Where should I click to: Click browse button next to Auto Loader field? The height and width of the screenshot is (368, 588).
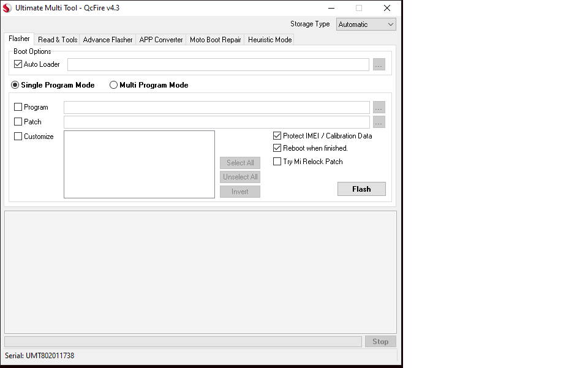[x=379, y=65]
